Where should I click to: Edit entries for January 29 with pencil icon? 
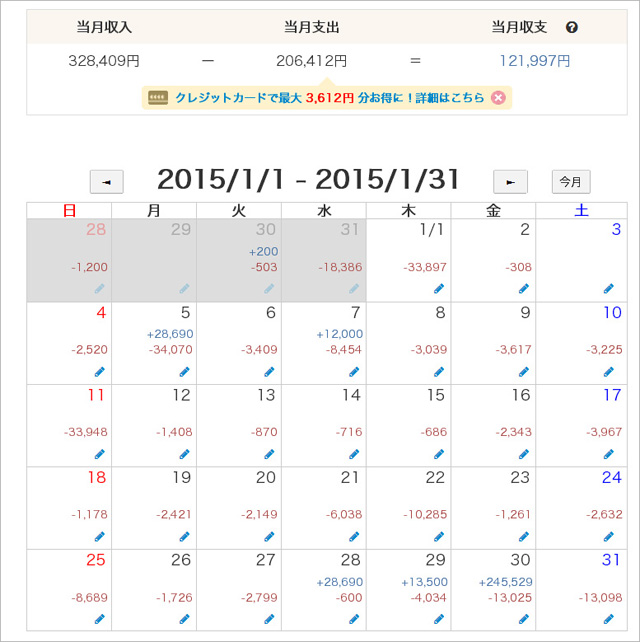click(x=439, y=619)
